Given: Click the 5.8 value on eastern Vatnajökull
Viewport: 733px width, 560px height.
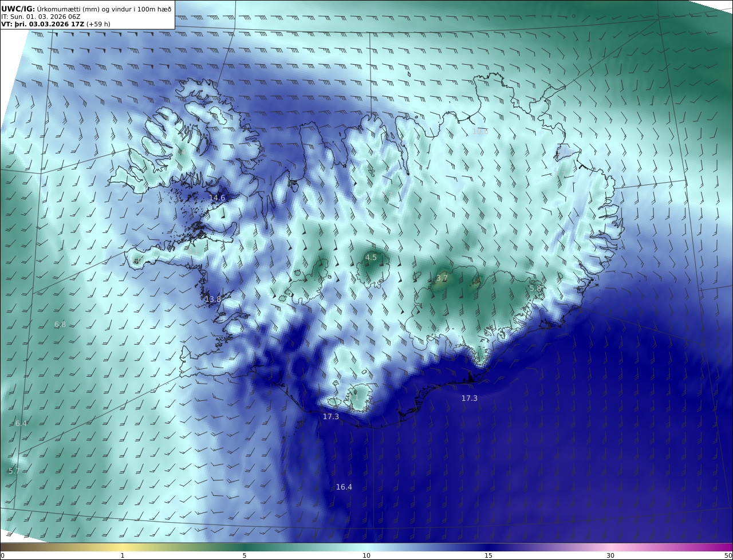Looking at the screenshot, I should tap(535, 288).
